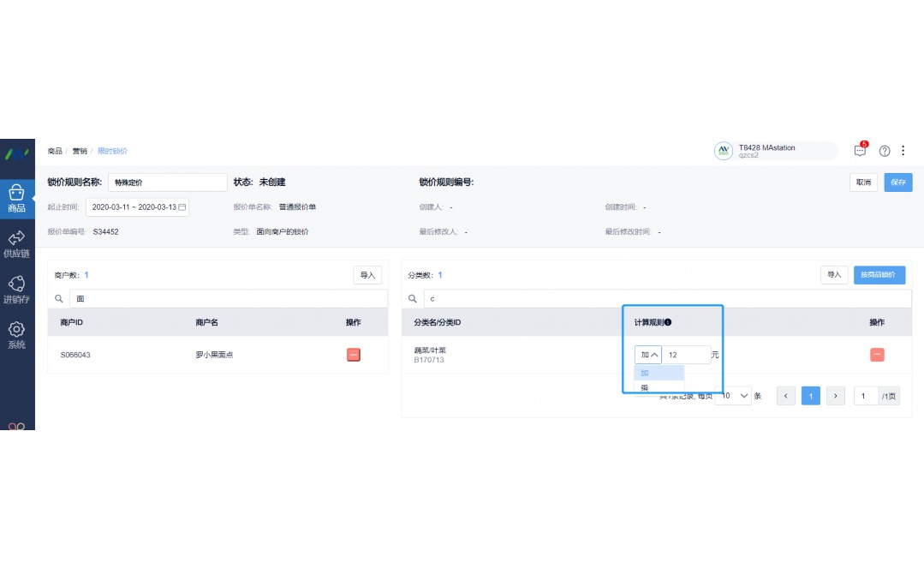Open the date range picker 2020-03-11 ~ 2020-03-13
The height and width of the screenshot is (569, 924).
point(137,207)
